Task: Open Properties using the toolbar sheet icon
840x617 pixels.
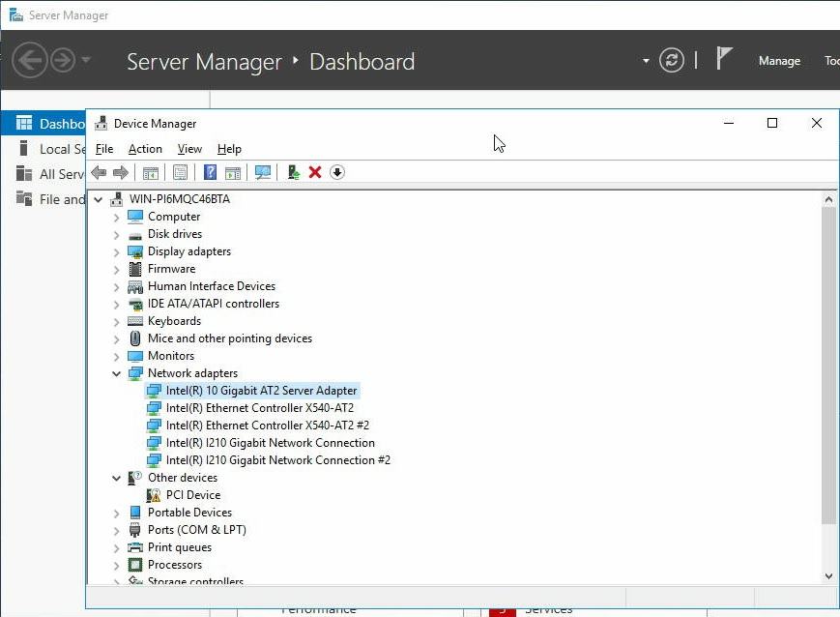Action: coord(181,172)
